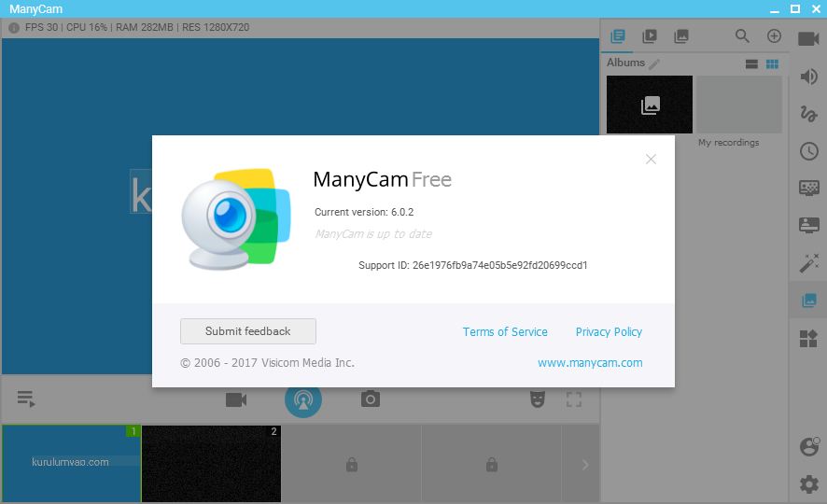827x504 pixels.
Task: Start broadcast streaming button
Action: tap(303, 399)
